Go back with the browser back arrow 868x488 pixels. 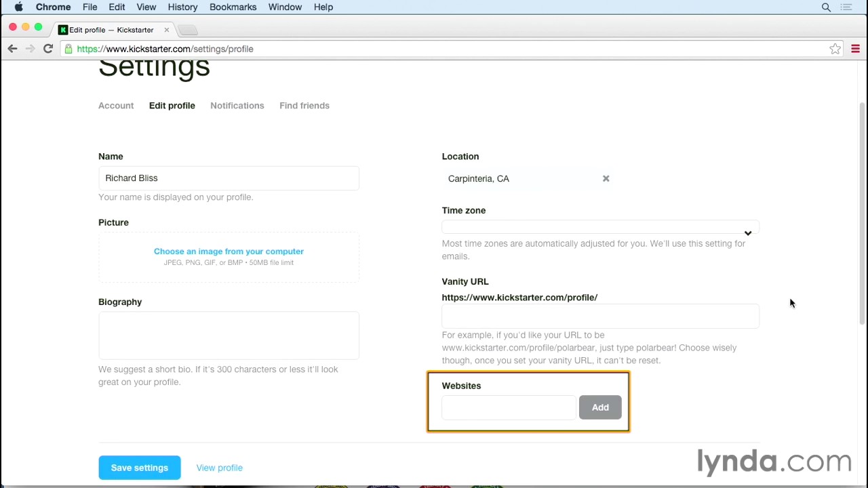click(x=12, y=49)
